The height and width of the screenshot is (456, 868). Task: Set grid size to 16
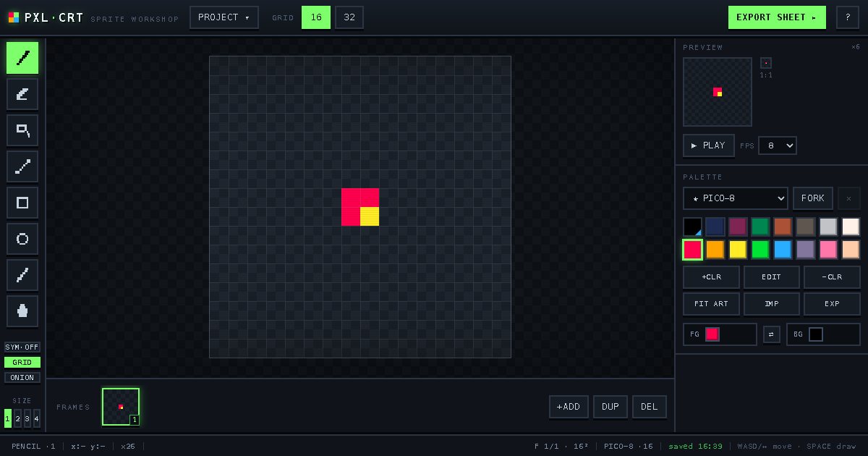coord(316,17)
